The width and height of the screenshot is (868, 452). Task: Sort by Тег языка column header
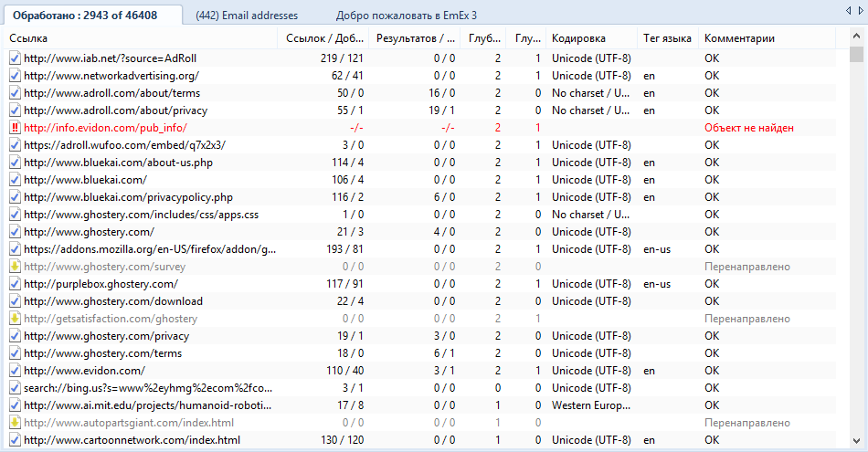pyautogui.click(x=667, y=38)
